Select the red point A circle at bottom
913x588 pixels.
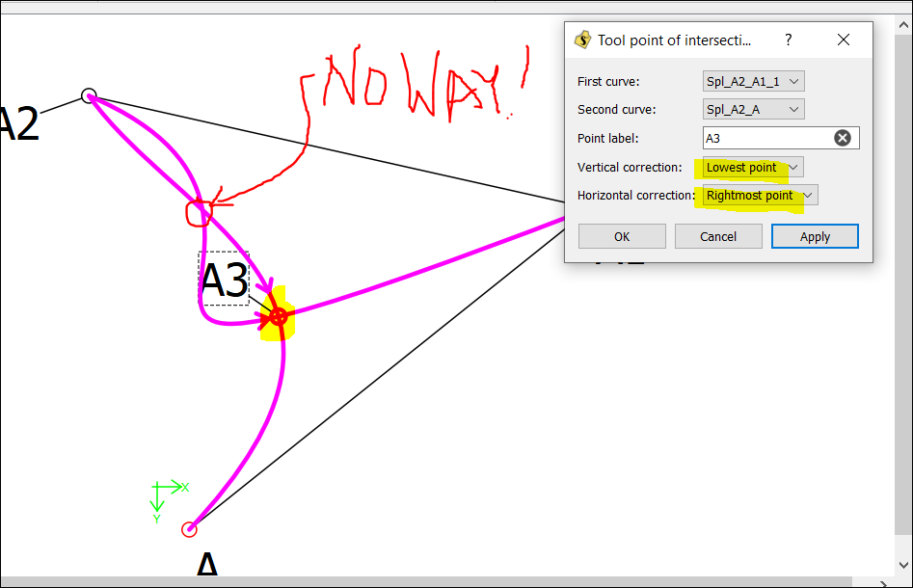(189, 528)
